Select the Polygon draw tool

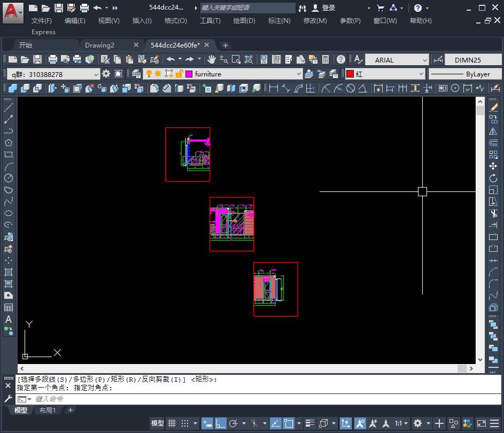tap(9, 143)
